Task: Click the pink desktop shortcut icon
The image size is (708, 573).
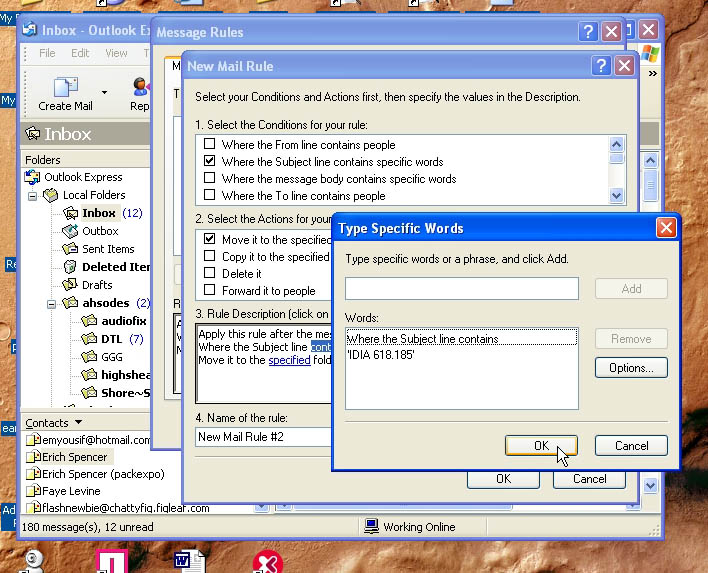Action: [x=111, y=561]
